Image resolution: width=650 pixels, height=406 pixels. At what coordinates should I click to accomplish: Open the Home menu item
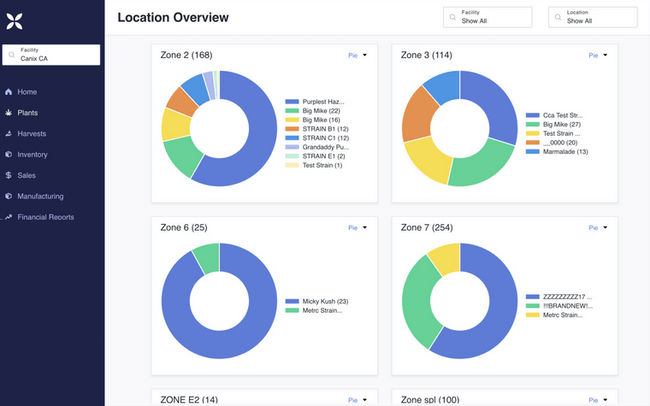click(x=27, y=92)
